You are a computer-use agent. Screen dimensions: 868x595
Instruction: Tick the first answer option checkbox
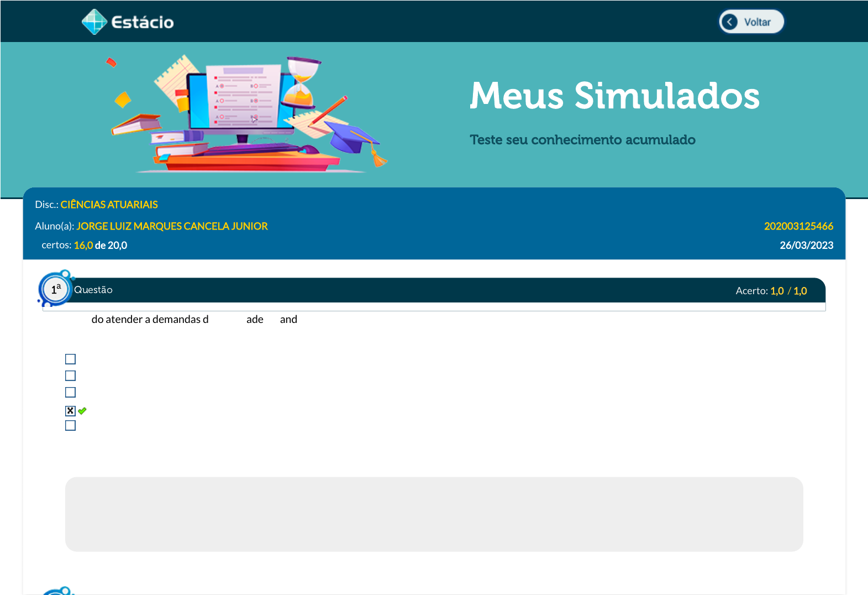(x=70, y=359)
